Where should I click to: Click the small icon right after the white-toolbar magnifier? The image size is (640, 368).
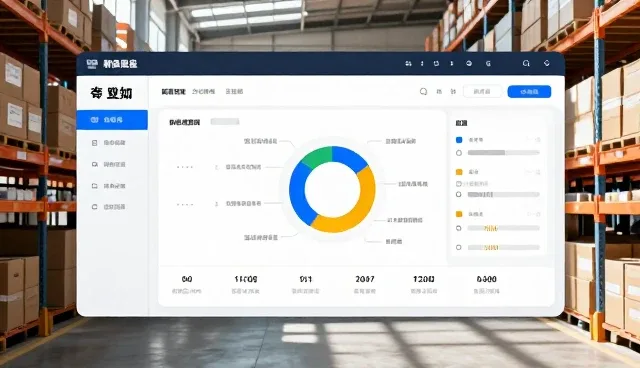(439, 92)
